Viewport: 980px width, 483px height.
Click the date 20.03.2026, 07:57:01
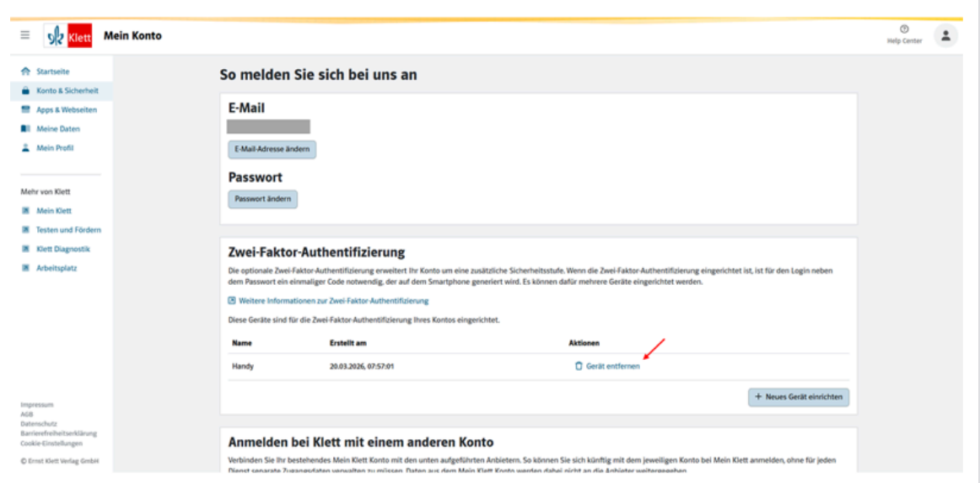(362, 366)
